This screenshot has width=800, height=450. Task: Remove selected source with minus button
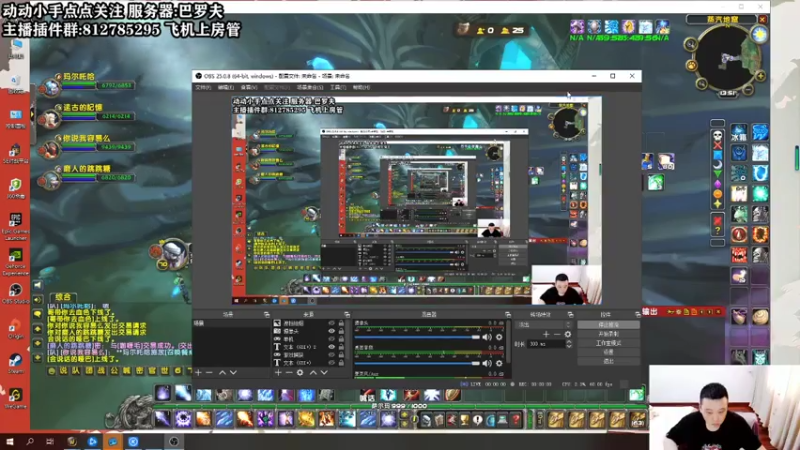point(289,373)
